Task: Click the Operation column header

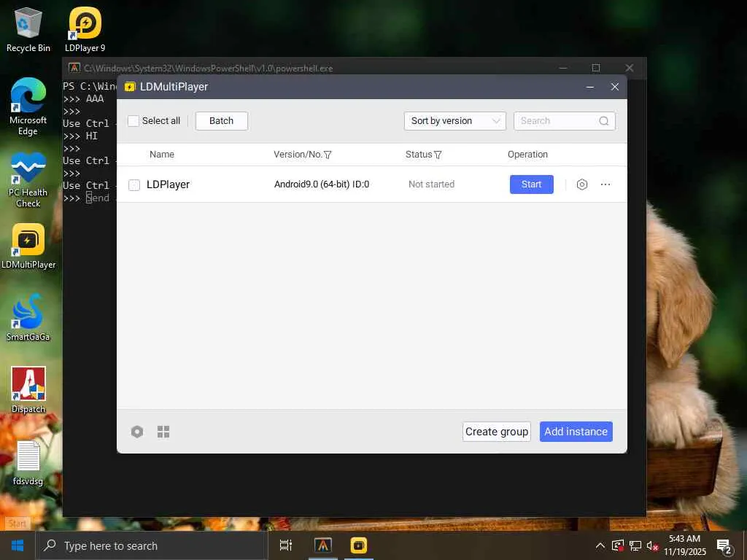Action: point(527,155)
